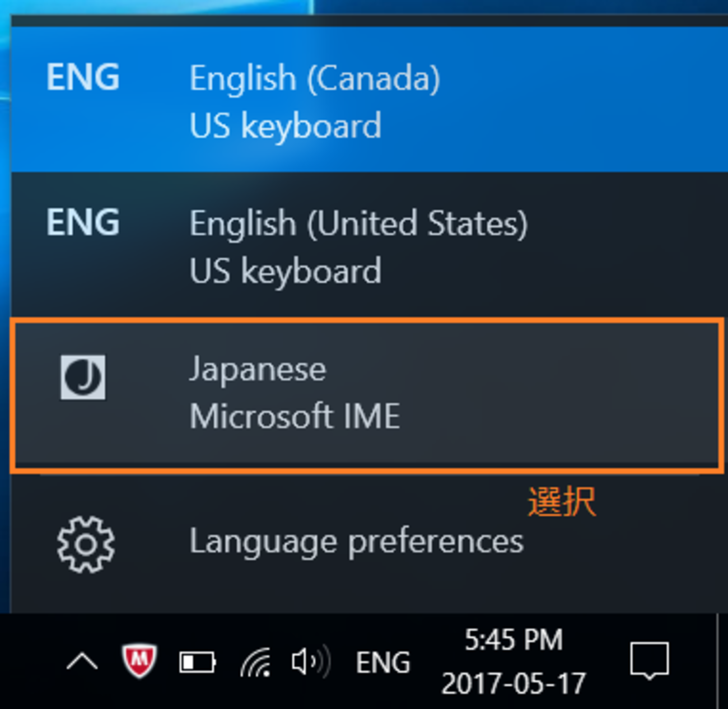Click the Japanese IME "J" icon
This screenshot has height=709, width=728.
click(83, 377)
